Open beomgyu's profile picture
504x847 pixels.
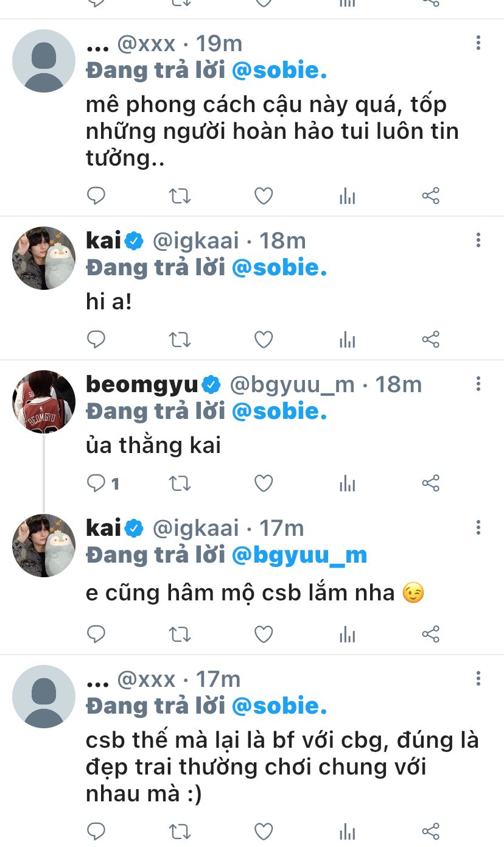[x=44, y=401]
